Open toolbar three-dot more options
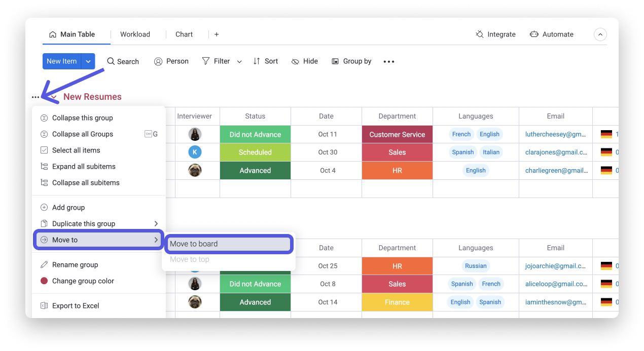Screen dimensions: 644x351 pos(388,61)
